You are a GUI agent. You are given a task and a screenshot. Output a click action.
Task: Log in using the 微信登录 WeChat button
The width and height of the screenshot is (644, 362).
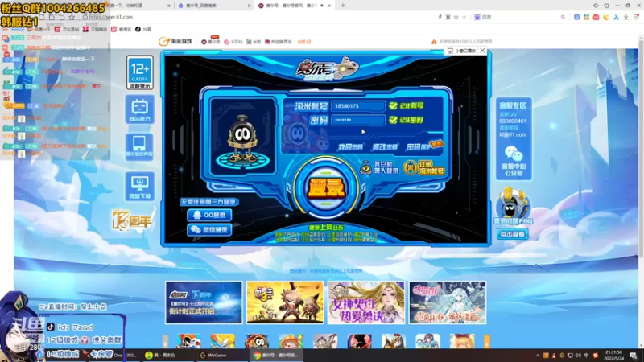pyautogui.click(x=209, y=229)
